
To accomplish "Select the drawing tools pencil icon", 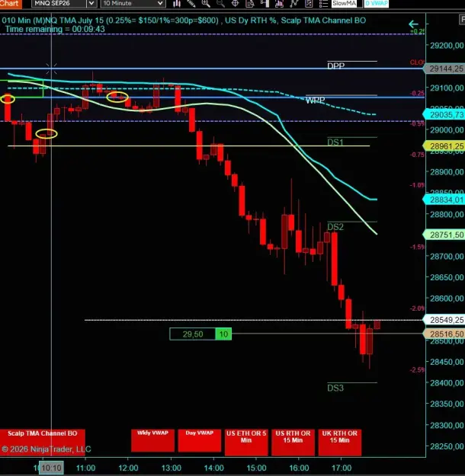I will [191, 3].
